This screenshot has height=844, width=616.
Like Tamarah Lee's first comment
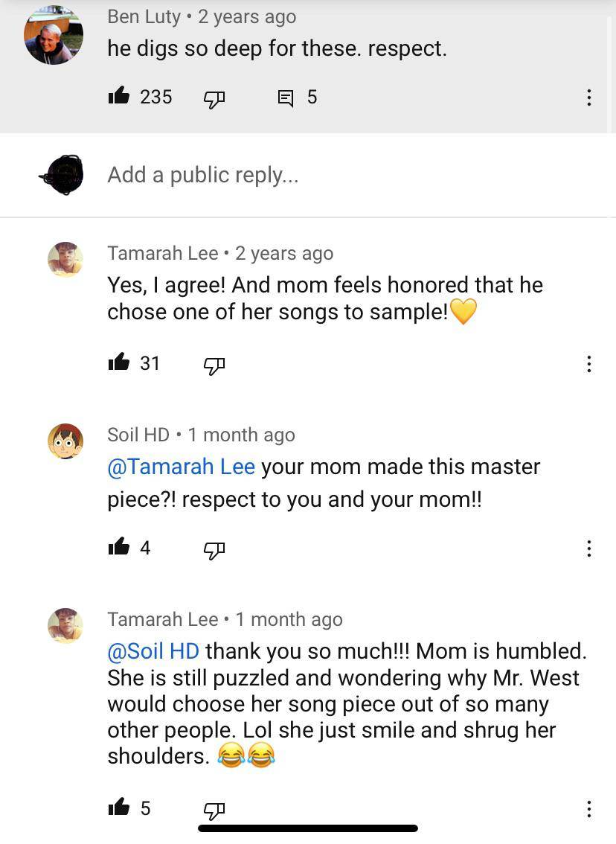coord(118,363)
